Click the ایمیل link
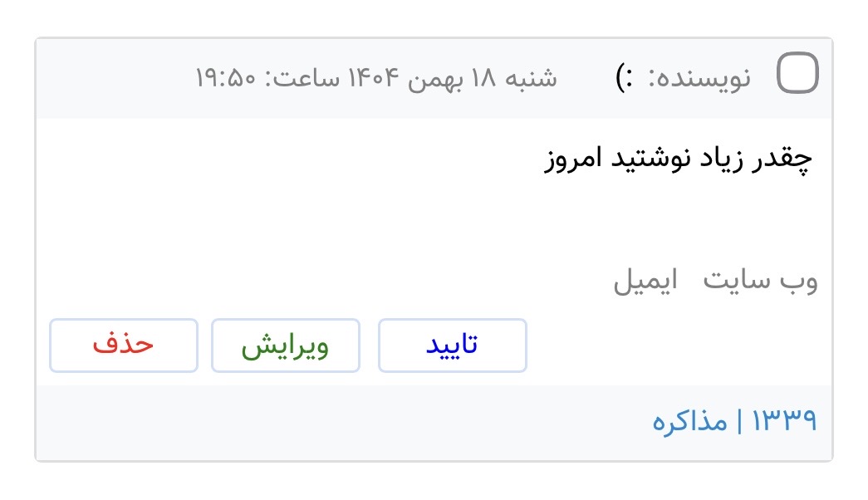 [x=645, y=282]
